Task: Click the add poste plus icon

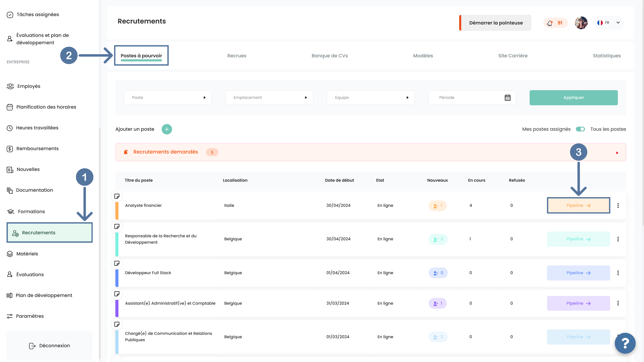Action: (167, 129)
